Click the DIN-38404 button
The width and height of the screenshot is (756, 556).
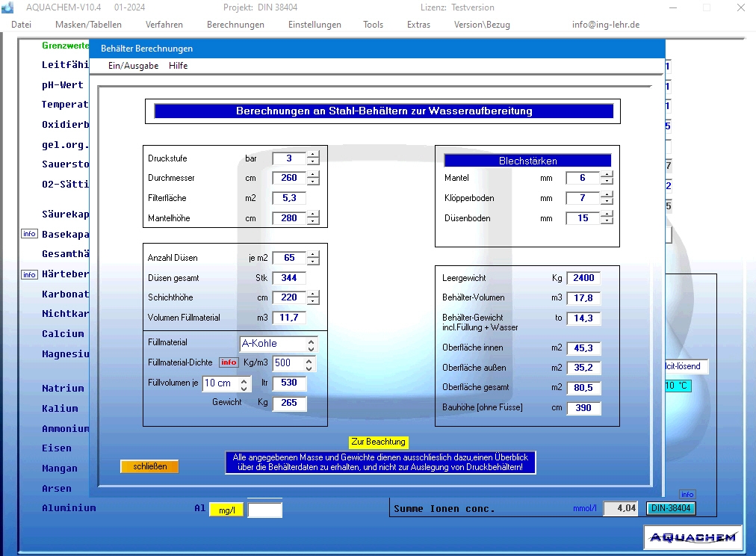pos(671,508)
